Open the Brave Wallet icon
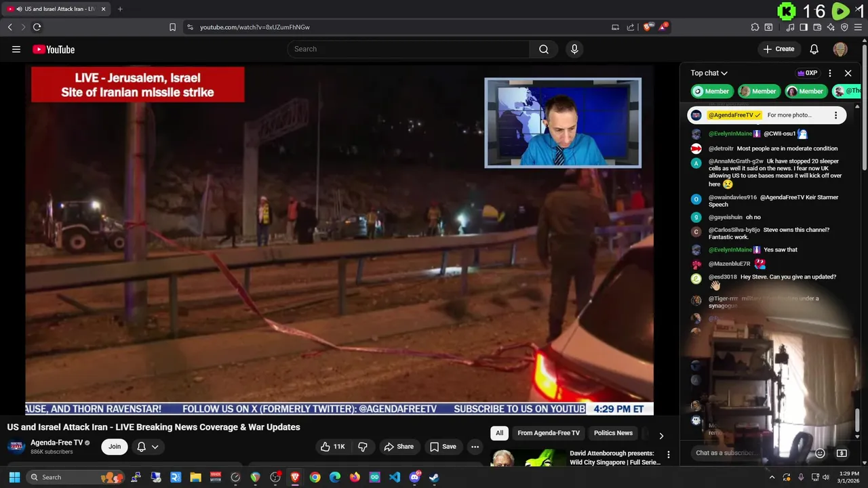868x488 pixels. coord(817,27)
